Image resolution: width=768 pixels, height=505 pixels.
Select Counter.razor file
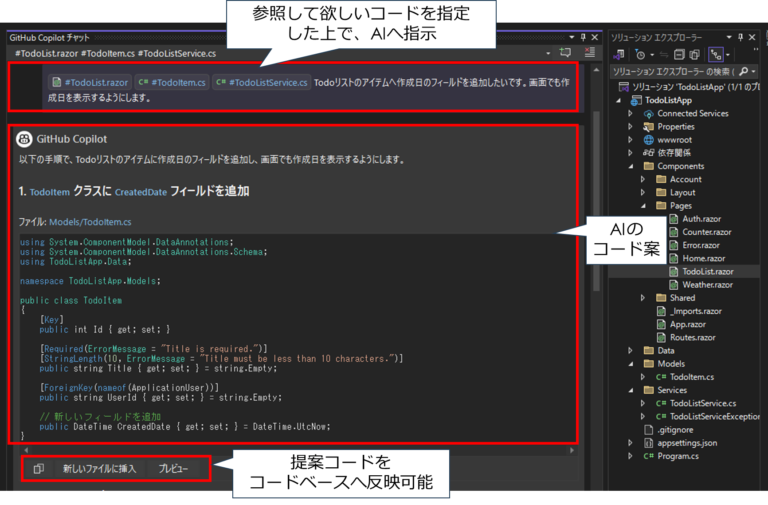pos(706,232)
